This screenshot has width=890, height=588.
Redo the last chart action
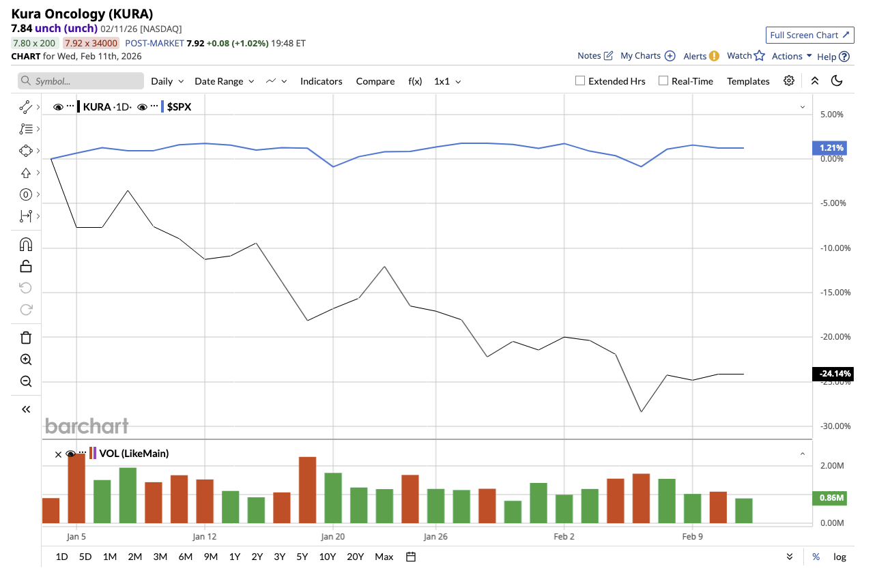(x=26, y=310)
